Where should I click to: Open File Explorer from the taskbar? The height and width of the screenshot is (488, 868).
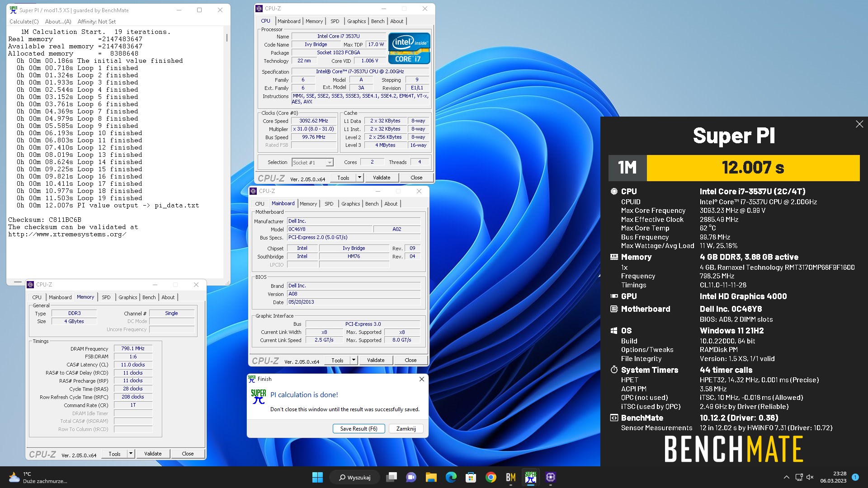[x=431, y=477]
